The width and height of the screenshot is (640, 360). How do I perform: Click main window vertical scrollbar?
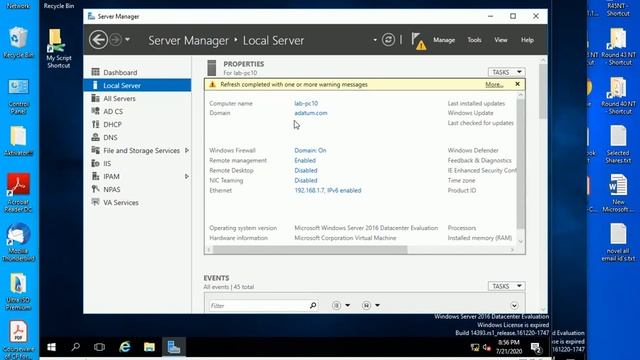pos(542,91)
